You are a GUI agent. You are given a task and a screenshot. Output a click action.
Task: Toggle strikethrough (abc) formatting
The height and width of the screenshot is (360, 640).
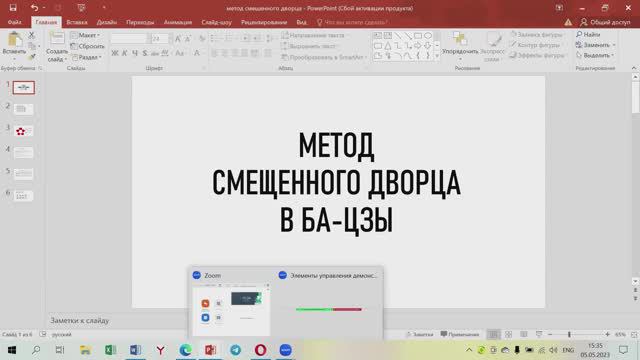pyautogui.click(x=155, y=53)
